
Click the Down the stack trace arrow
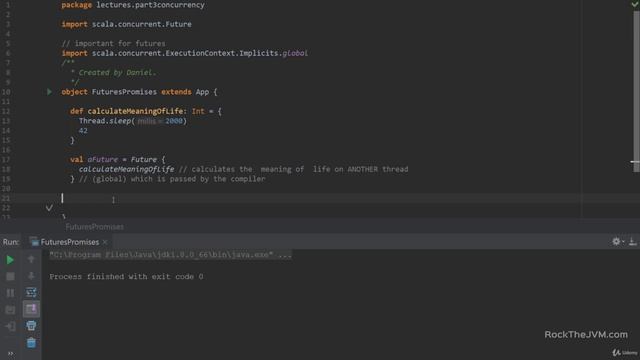pos(31,276)
